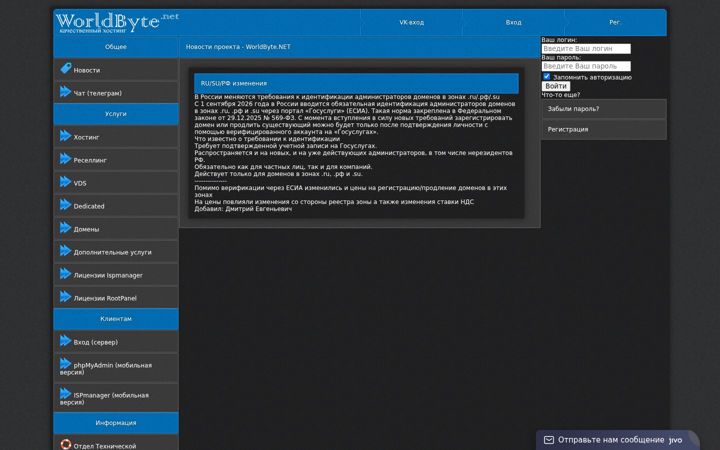Image resolution: width=720 pixels, height=450 pixels.
Task: Focus the Введите Ваш пароль field
Action: click(586, 66)
